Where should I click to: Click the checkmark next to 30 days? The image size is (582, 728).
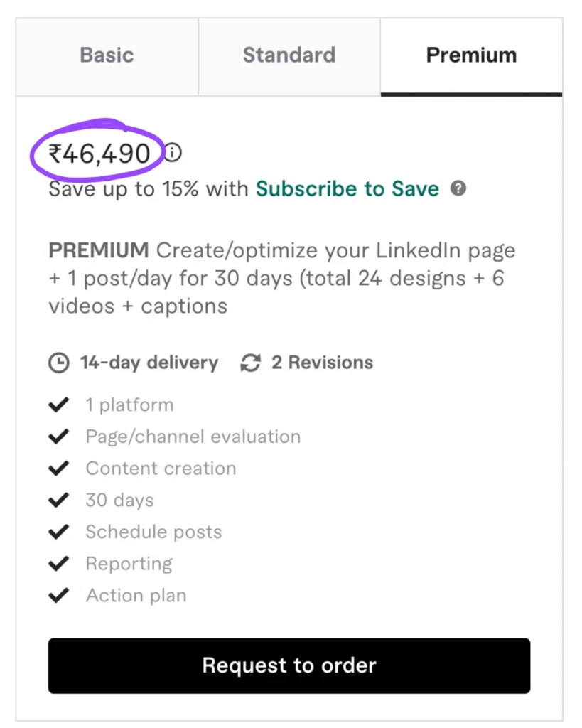pyautogui.click(x=58, y=500)
